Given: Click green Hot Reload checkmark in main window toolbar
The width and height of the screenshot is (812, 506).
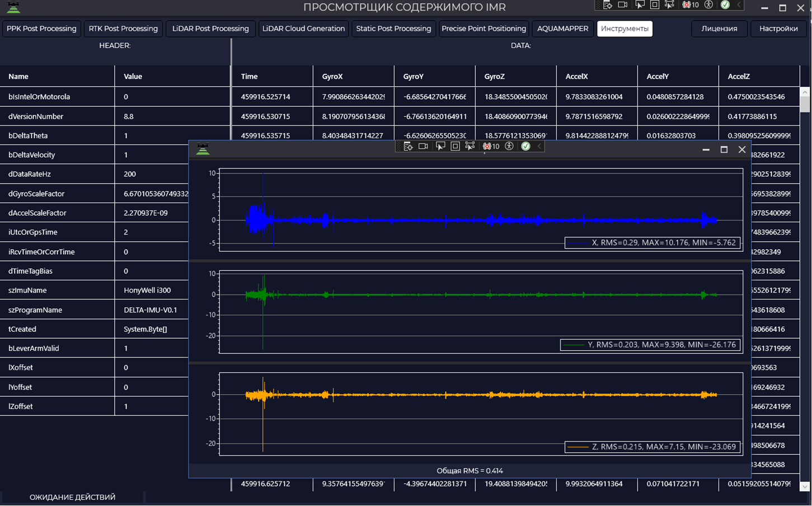Looking at the screenshot, I should click(x=725, y=5).
